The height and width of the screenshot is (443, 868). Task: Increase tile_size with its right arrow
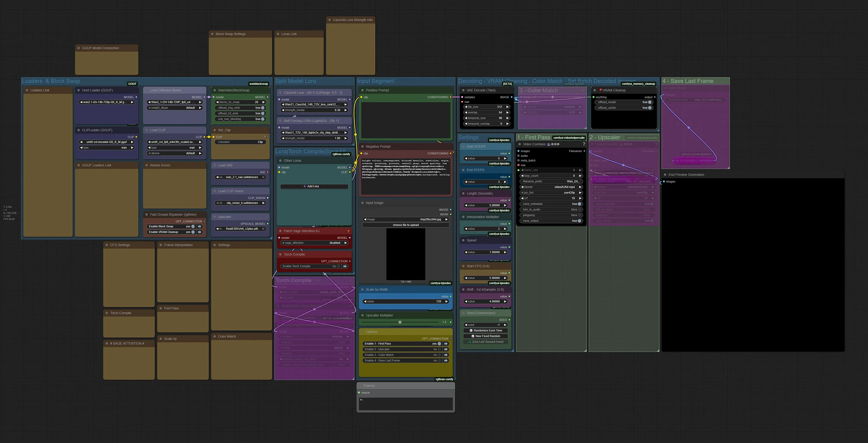508,107
